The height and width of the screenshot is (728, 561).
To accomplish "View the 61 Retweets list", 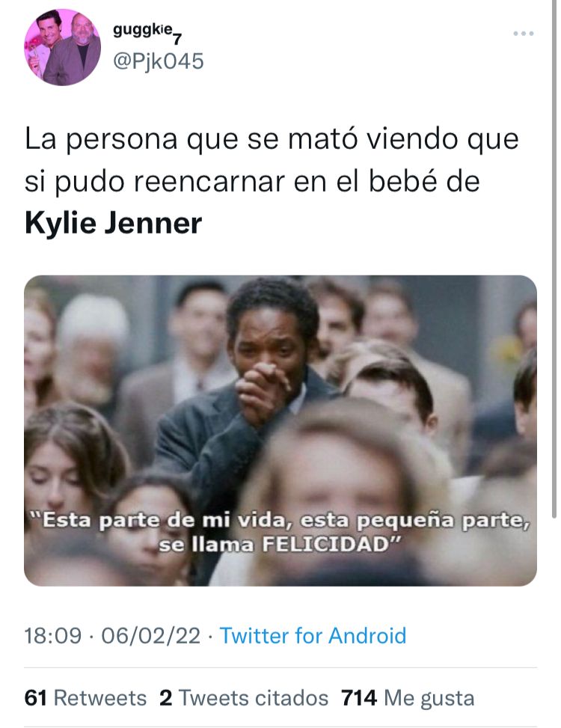I will pyautogui.click(x=85, y=698).
